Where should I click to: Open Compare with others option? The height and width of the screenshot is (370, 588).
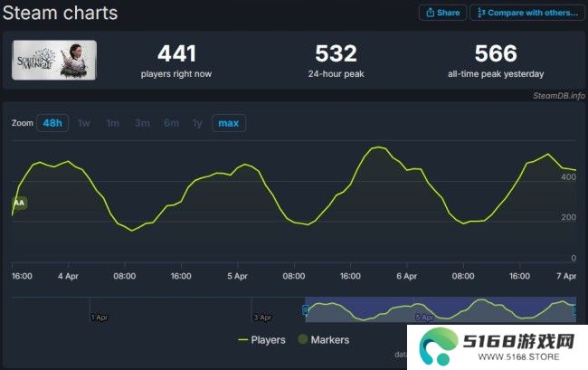coord(527,13)
